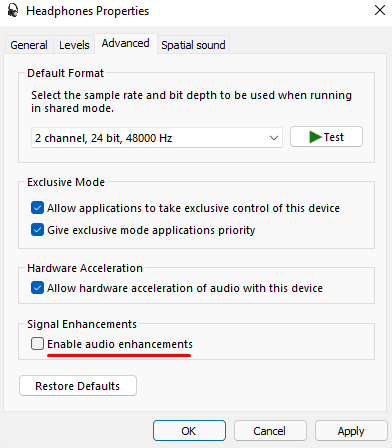Click the Headphones Properties title text
This screenshot has height=448, width=392.
click(x=88, y=11)
